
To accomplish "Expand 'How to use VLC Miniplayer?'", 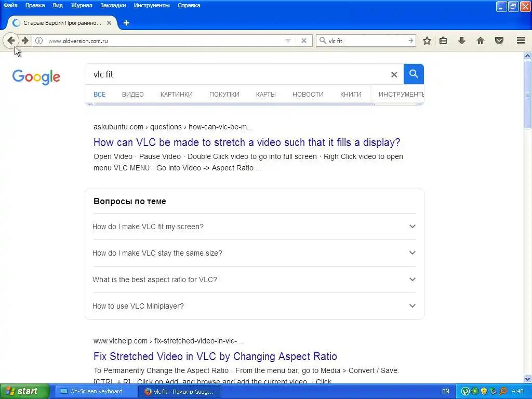I will click(x=254, y=306).
